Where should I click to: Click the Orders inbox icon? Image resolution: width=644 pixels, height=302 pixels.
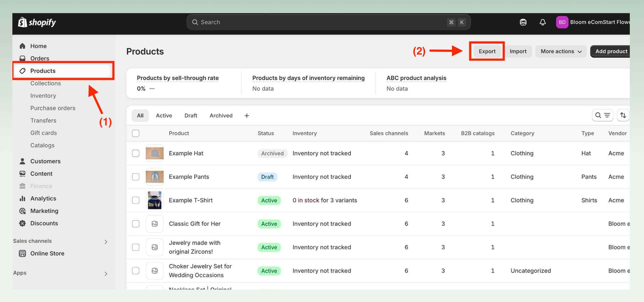coord(22,58)
